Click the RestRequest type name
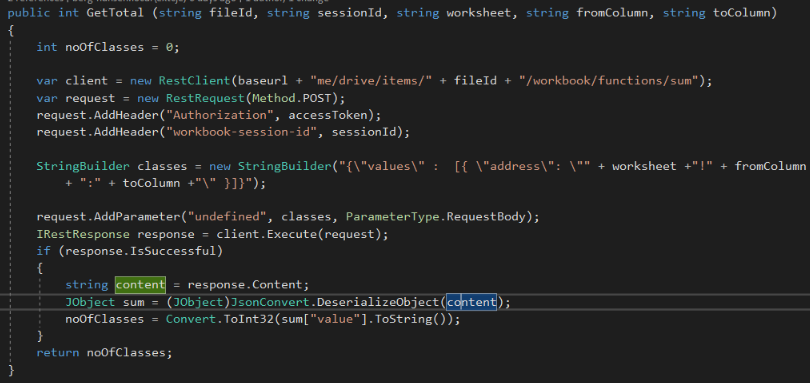 click(205, 98)
